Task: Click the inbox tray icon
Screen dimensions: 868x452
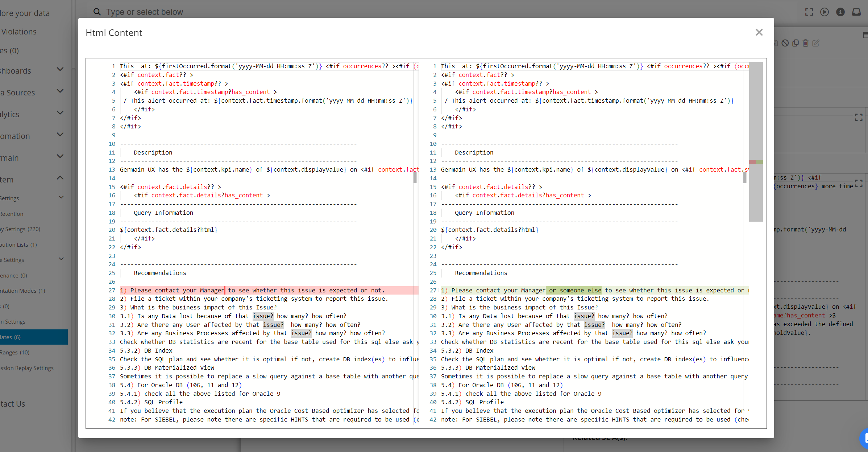Action: coord(856,12)
